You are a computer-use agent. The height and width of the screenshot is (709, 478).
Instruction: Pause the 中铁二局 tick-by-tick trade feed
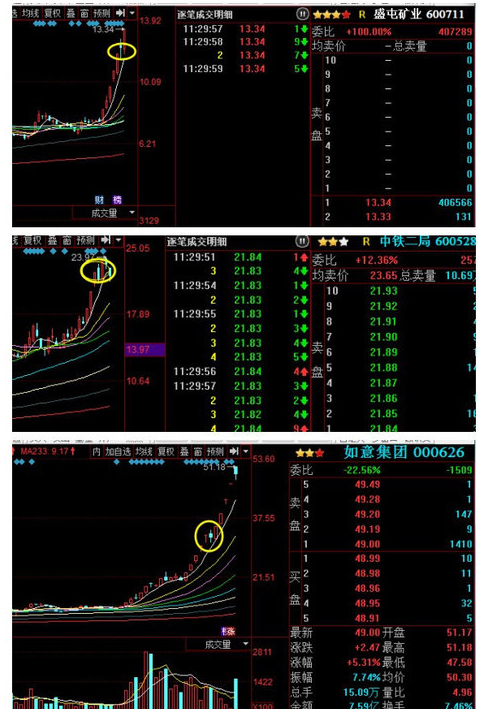click(302, 241)
